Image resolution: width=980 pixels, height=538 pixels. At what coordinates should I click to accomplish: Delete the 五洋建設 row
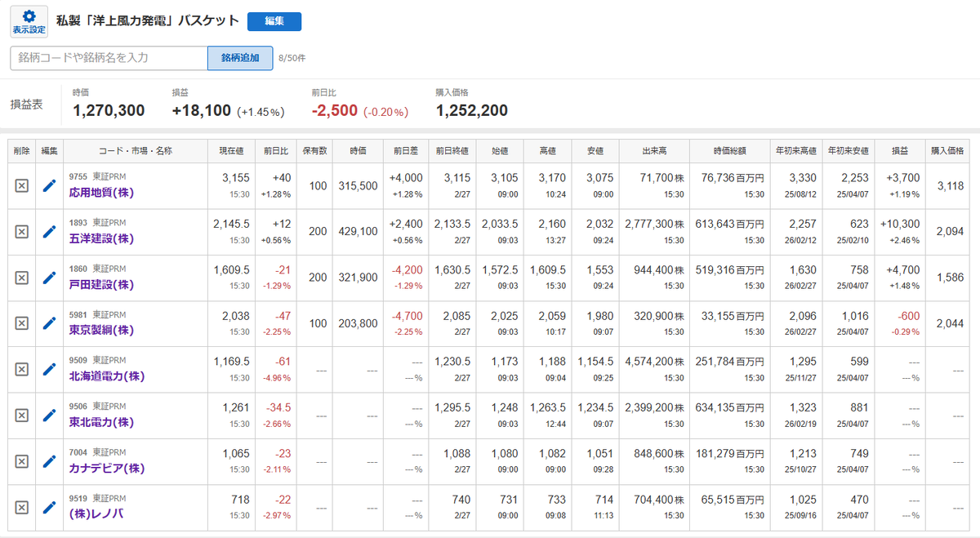(22, 232)
